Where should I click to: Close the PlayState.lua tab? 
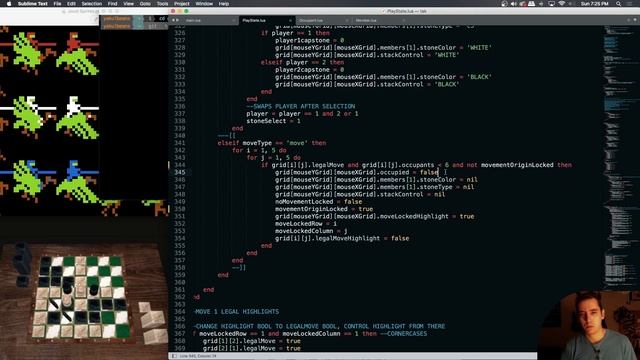[290, 20]
